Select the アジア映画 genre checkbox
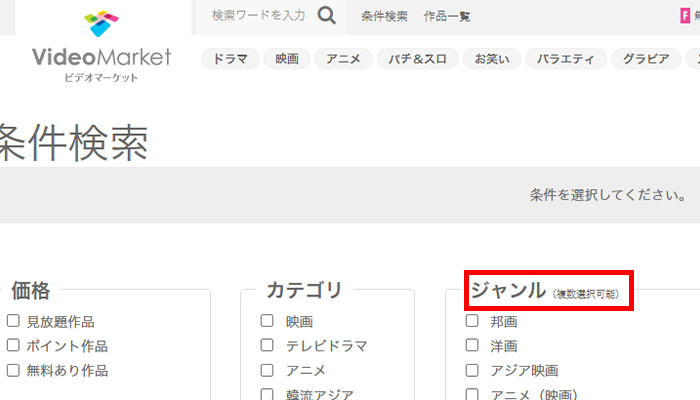 click(472, 370)
